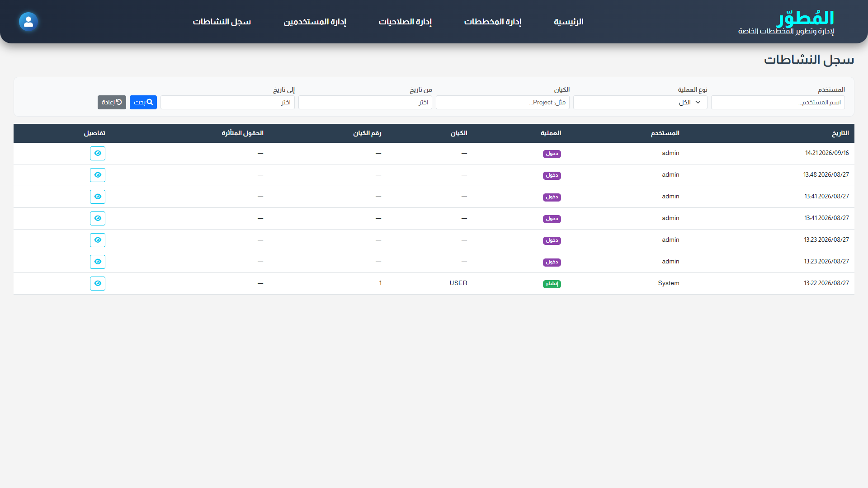This screenshot has width=868, height=488.
Task: Click the date 14:21 2026/09/16
Action: (827, 153)
